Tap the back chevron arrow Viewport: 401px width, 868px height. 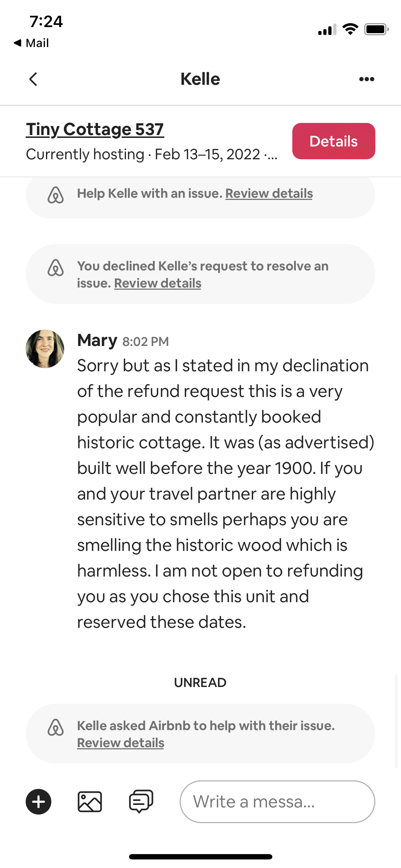(33, 79)
